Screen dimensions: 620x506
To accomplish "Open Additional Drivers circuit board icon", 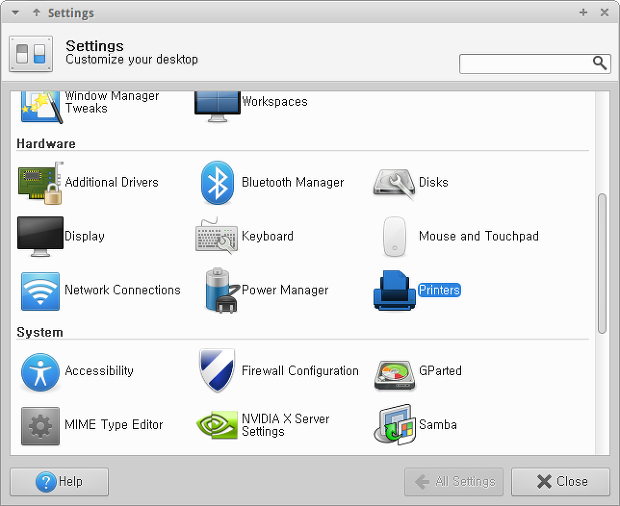I will click(40, 183).
